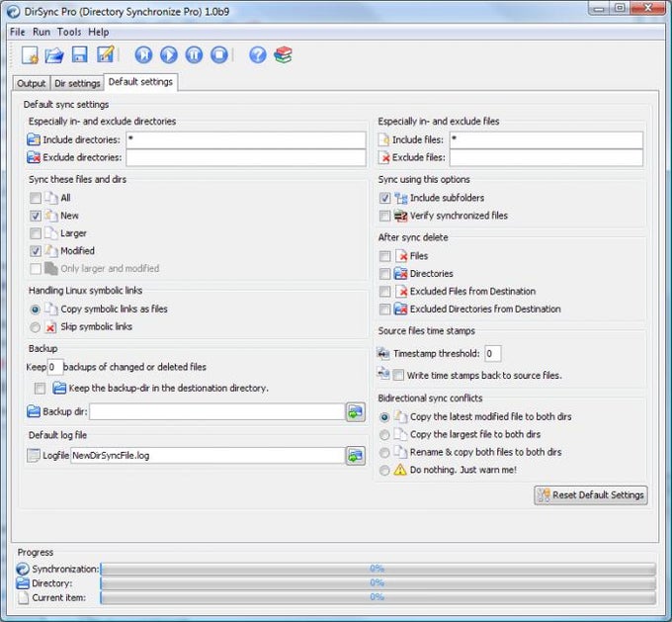Open the File menu

[18, 32]
